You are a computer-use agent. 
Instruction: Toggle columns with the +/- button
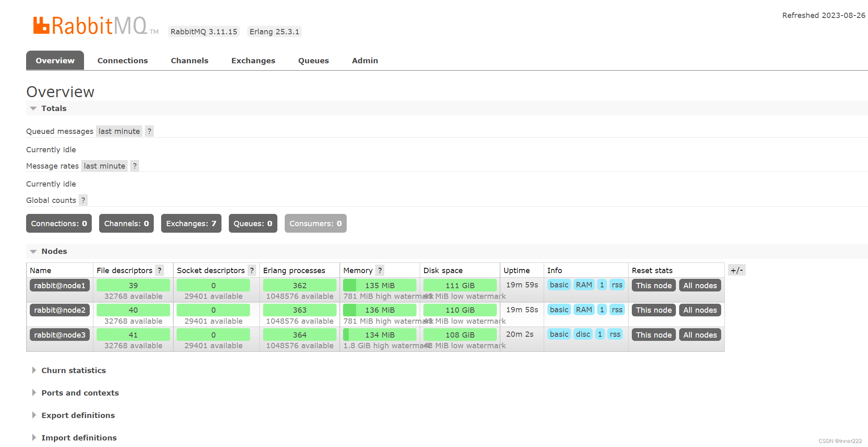737,270
